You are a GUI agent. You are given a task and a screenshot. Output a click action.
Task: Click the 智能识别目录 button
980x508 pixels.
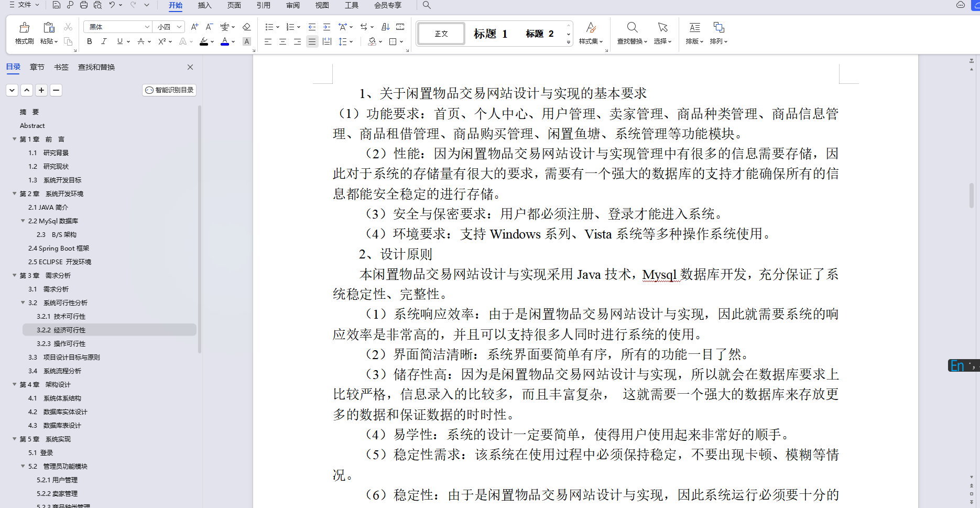(x=169, y=90)
